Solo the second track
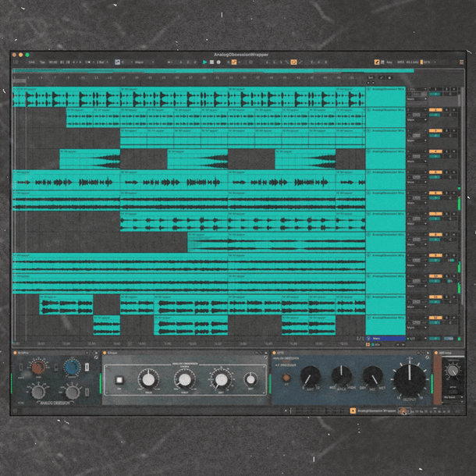 [x=447, y=110]
